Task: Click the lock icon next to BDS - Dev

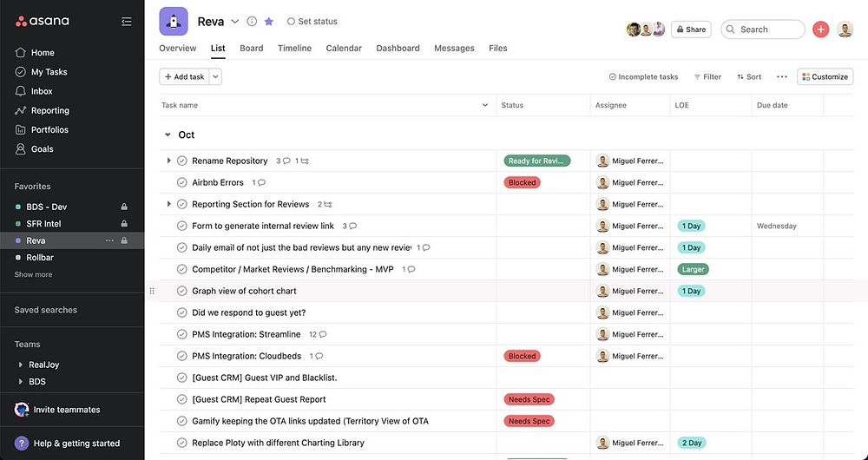Action: click(124, 207)
